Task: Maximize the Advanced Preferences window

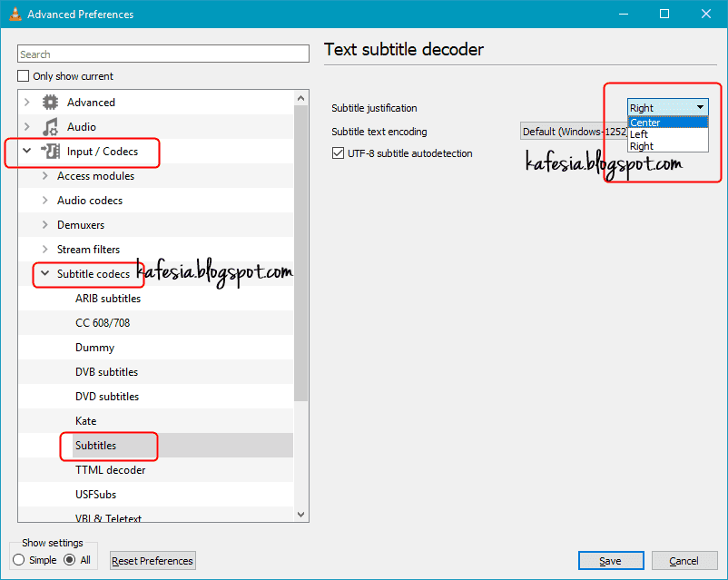Action: point(664,14)
